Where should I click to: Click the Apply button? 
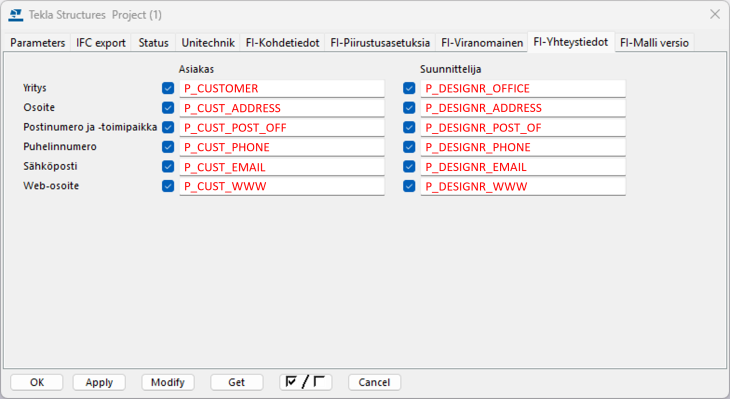click(x=99, y=382)
